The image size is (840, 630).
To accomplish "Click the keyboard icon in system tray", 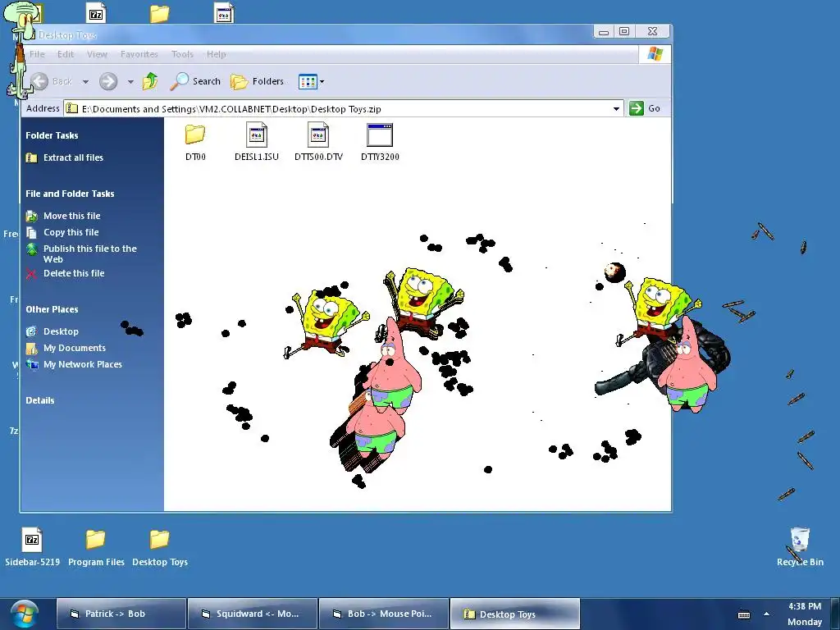I will (x=744, y=614).
